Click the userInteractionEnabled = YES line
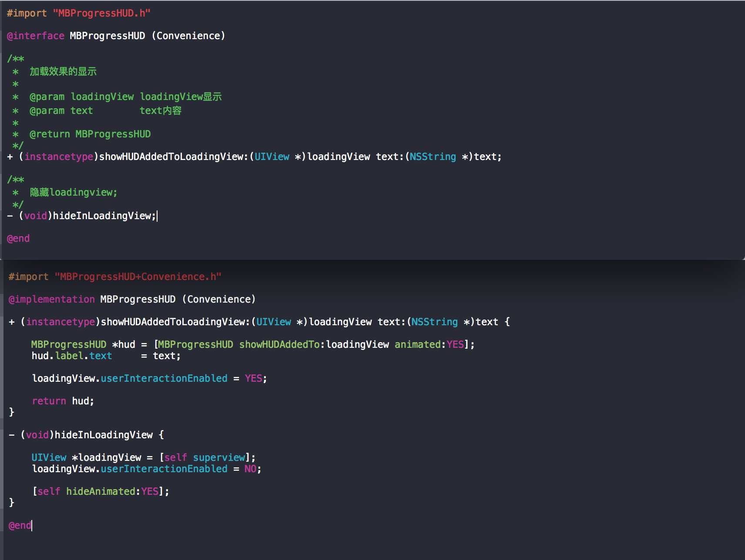The width and height of the screenshot is (745, 560). click(149, 378)
